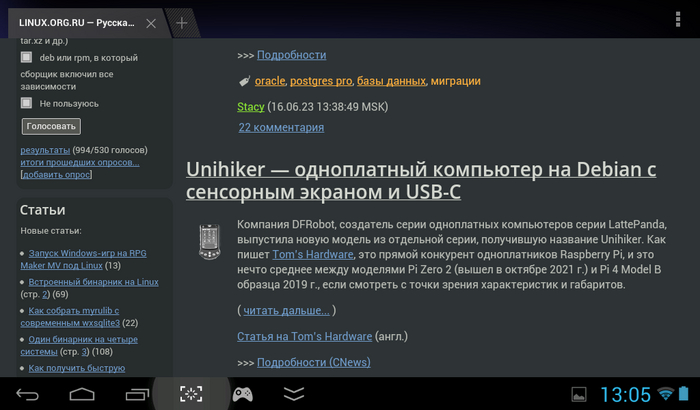Open 'Подробности (CNews)' link
This screenshot has height=410, width=700.
click(x=314, y=362)
